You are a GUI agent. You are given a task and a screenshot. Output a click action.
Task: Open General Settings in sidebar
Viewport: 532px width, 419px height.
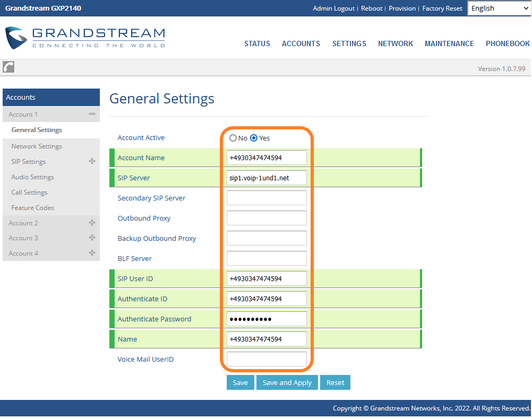tap(37, 130)
